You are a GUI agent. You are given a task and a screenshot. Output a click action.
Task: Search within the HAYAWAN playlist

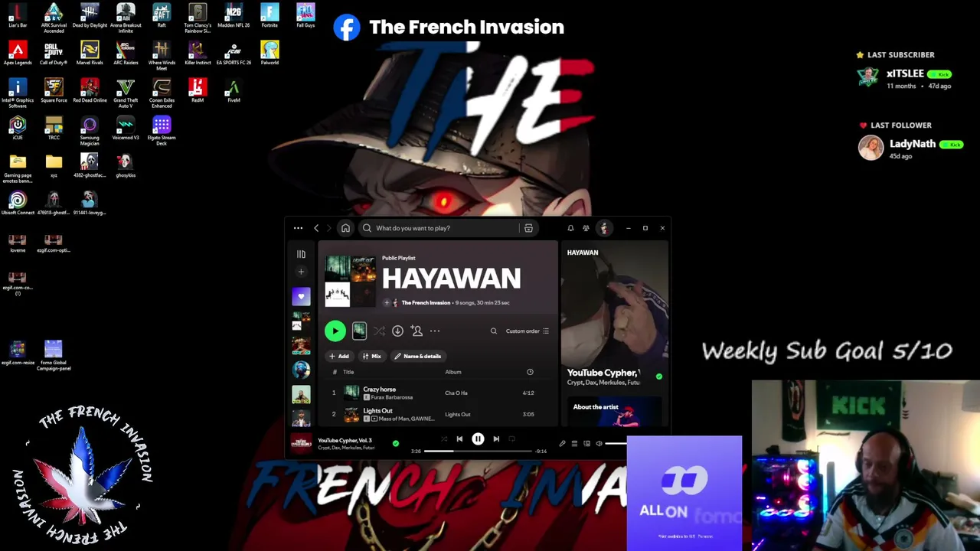coord(494,331)
